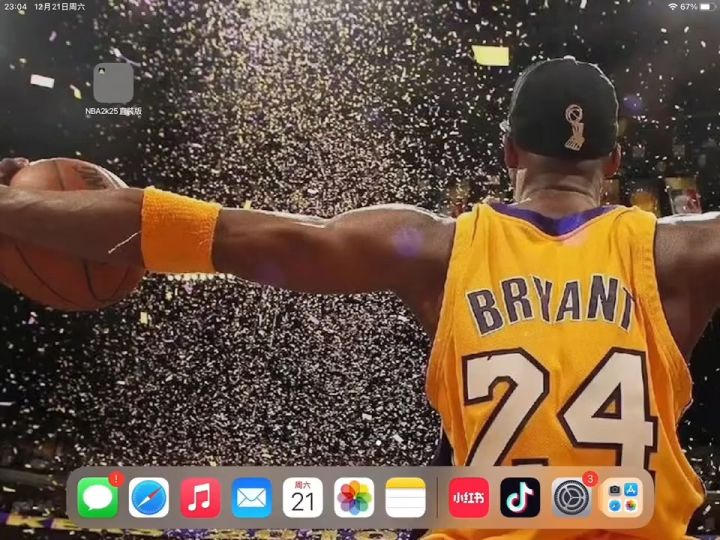Open the Notes app
The height and width of the screenshot is (540, 720).
(405, 497)
